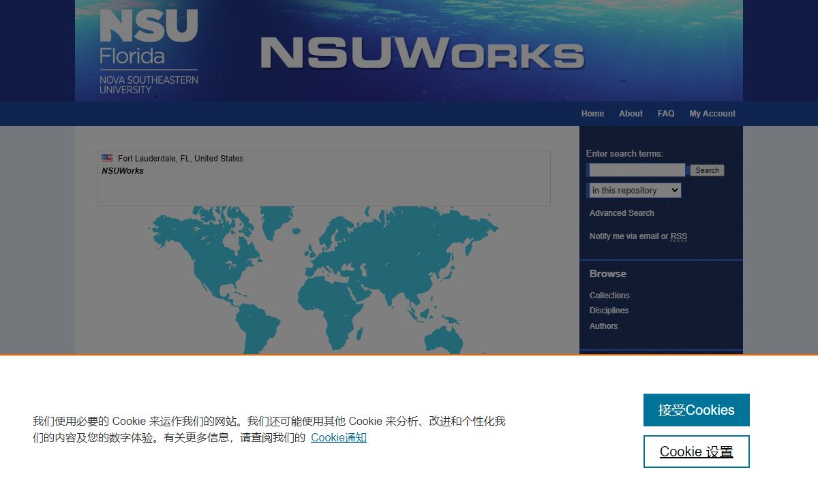Browse Disciplines link
This screenshot has width=818, height=504.
pyautogui.click(x=609, y=311)
